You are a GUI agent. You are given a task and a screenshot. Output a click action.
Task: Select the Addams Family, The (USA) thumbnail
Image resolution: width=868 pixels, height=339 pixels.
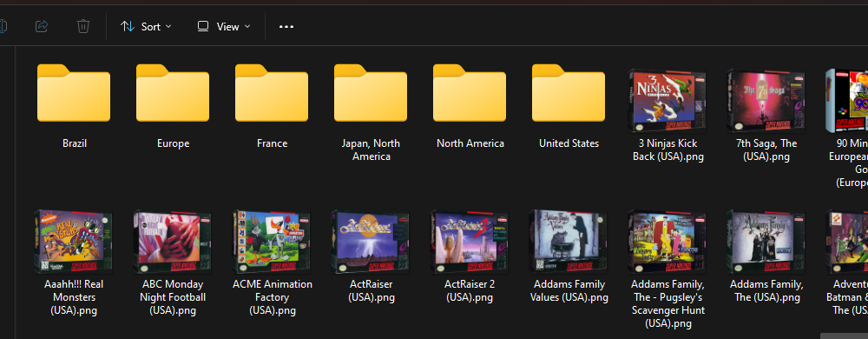click(766, 242)
